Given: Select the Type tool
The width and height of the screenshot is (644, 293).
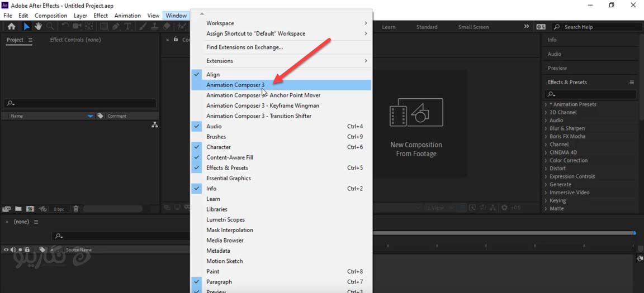Looking at the screenshot, I should [127, 27].
